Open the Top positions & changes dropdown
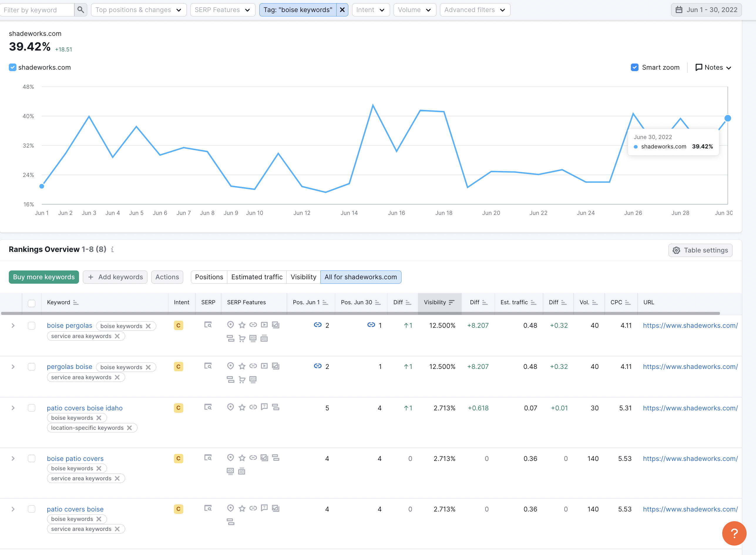Image resolution: width=756 pixels, height=555 pixels. point(139,10)
